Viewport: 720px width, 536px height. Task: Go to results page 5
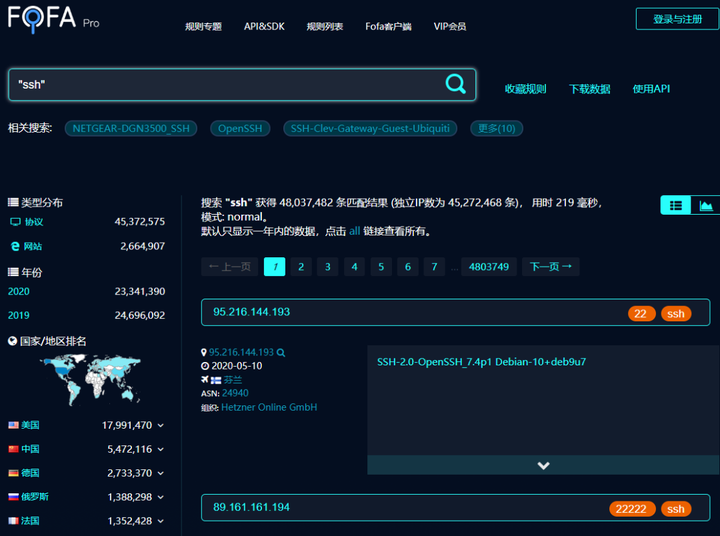(381, 267)
